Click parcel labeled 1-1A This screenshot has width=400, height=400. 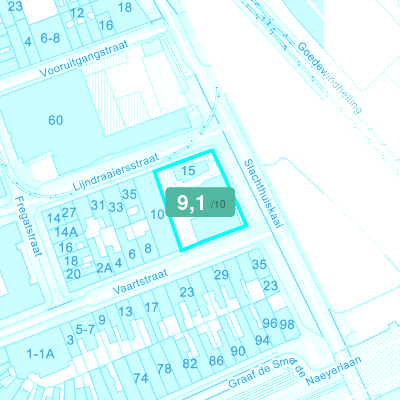(41, 354)
